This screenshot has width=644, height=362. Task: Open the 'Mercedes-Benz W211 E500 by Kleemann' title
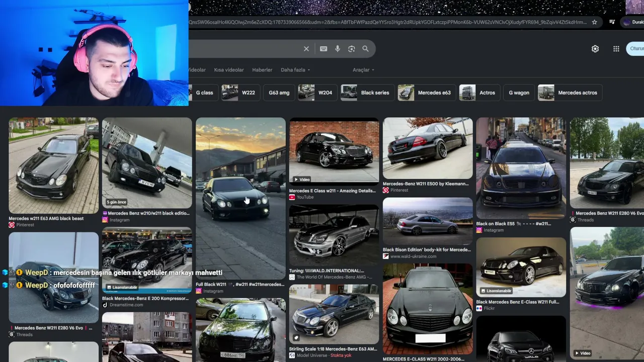pyautogui.click(x=426, y=184)
